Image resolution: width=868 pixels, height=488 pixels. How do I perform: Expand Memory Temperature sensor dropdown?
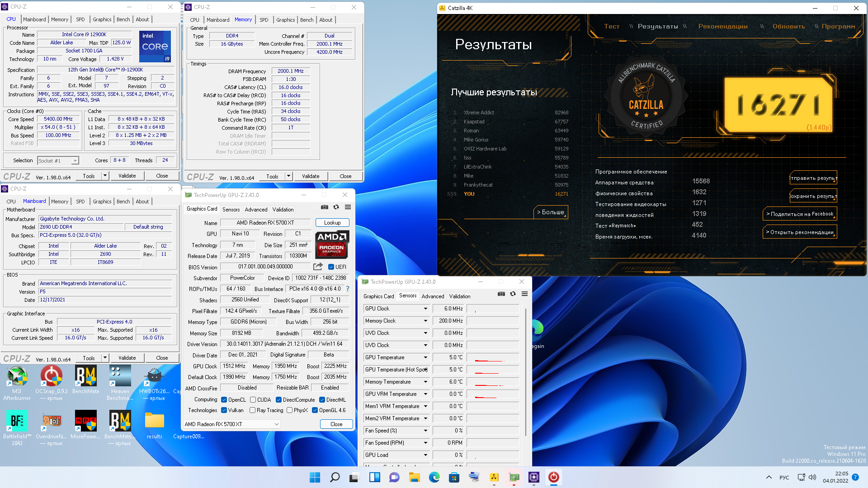425,382
